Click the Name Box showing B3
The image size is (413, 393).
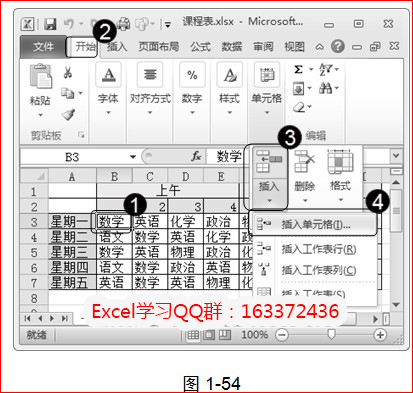click(72, 157)
